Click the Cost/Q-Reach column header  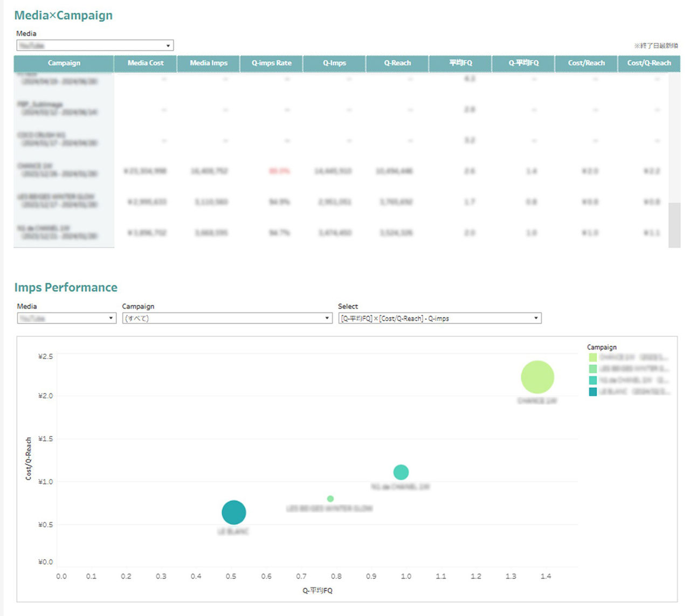point(648,63)
